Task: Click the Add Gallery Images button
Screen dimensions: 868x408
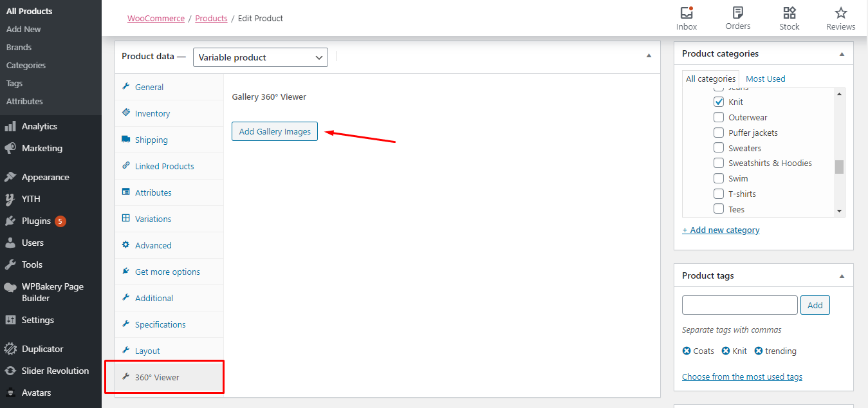Action: click(275, 131)
